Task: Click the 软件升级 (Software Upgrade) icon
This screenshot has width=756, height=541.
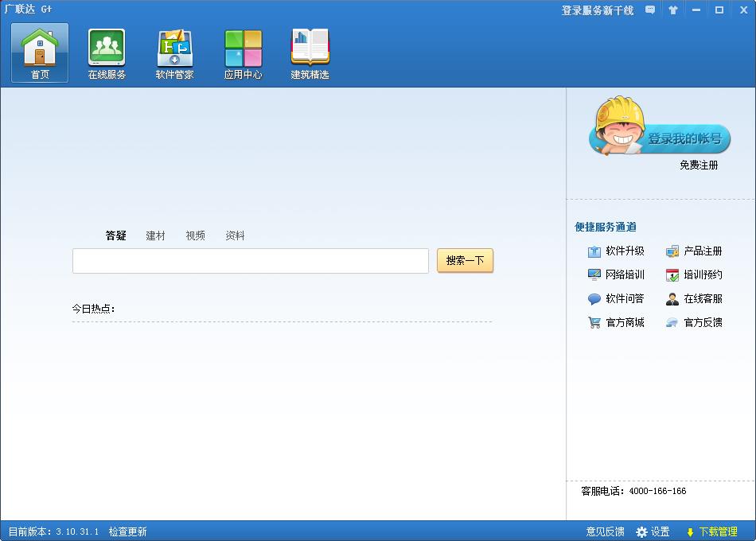Action: (617, 251)
